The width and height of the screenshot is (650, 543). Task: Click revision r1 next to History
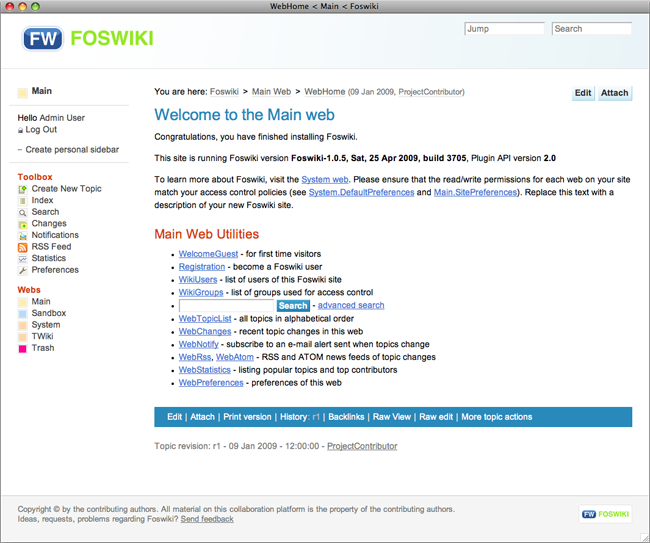click(316, 417)
